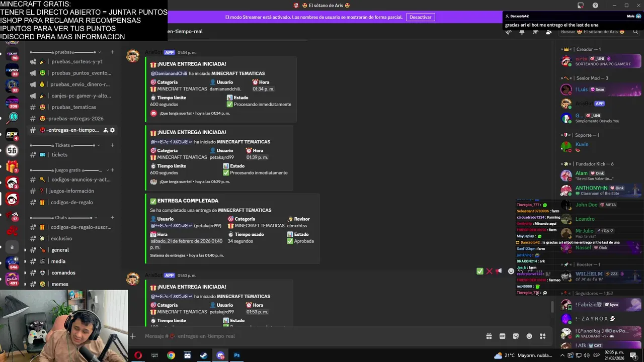Open member ANTHONYHN profile
The height and width of the screenshot is (362, 644).
tap(600, 191)
